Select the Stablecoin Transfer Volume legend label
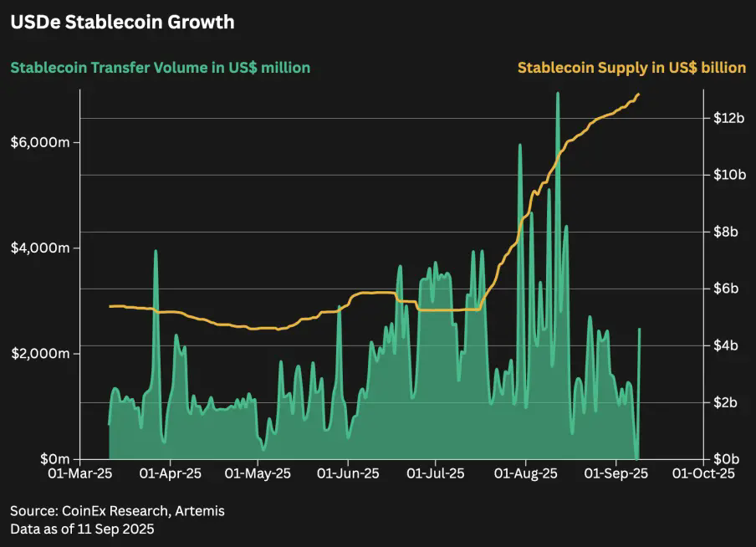The image size is (756, 547). 160,68
